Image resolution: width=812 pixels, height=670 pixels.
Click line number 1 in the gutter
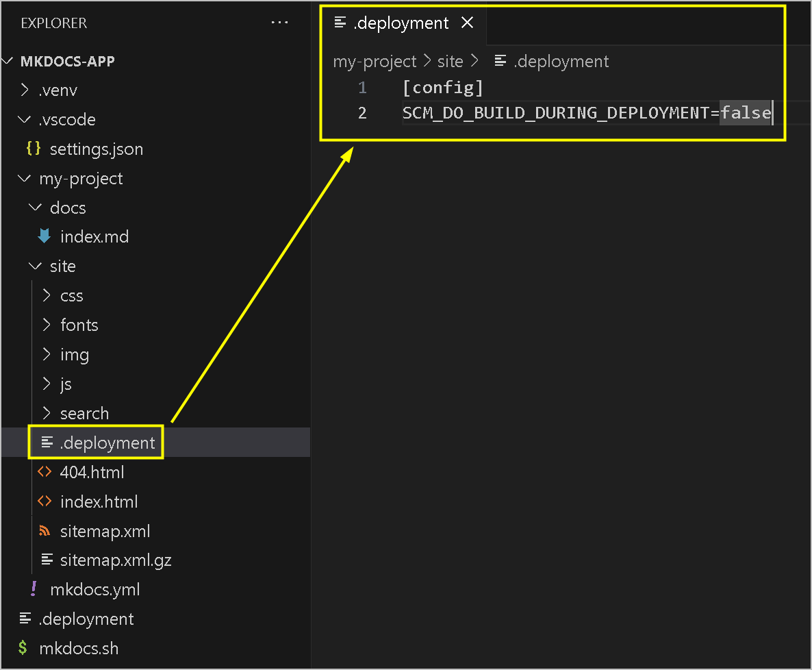coord(362,88)
